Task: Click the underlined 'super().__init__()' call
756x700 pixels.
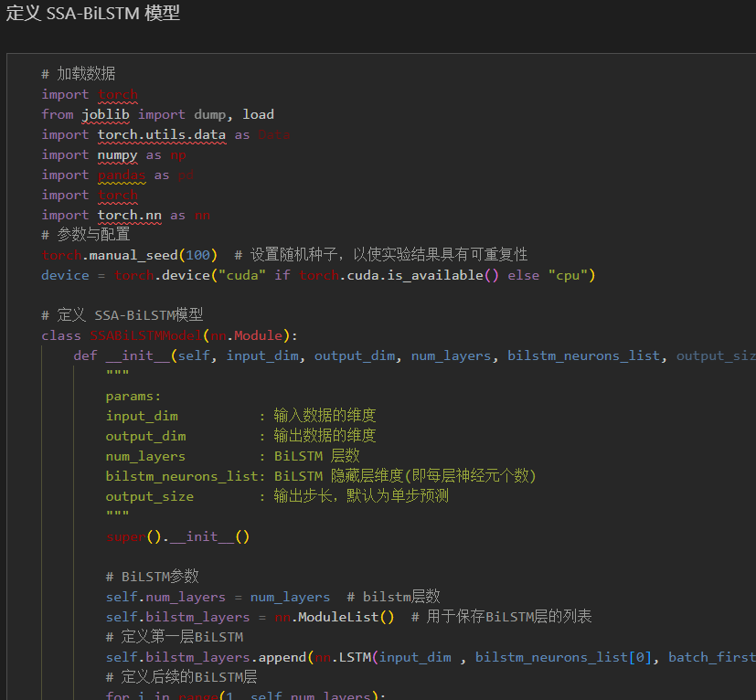Action: click(x=178, y=536)
